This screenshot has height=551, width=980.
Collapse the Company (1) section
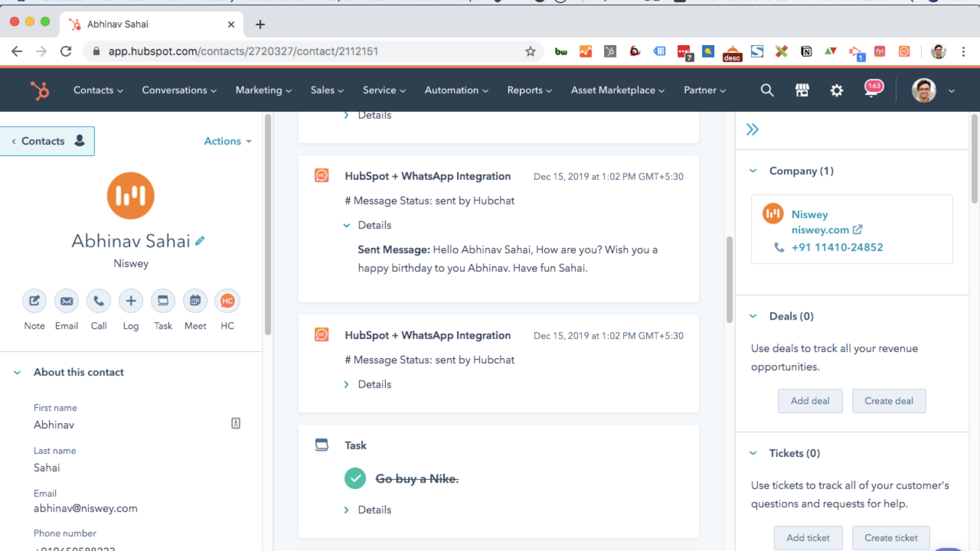pos(753,171)
